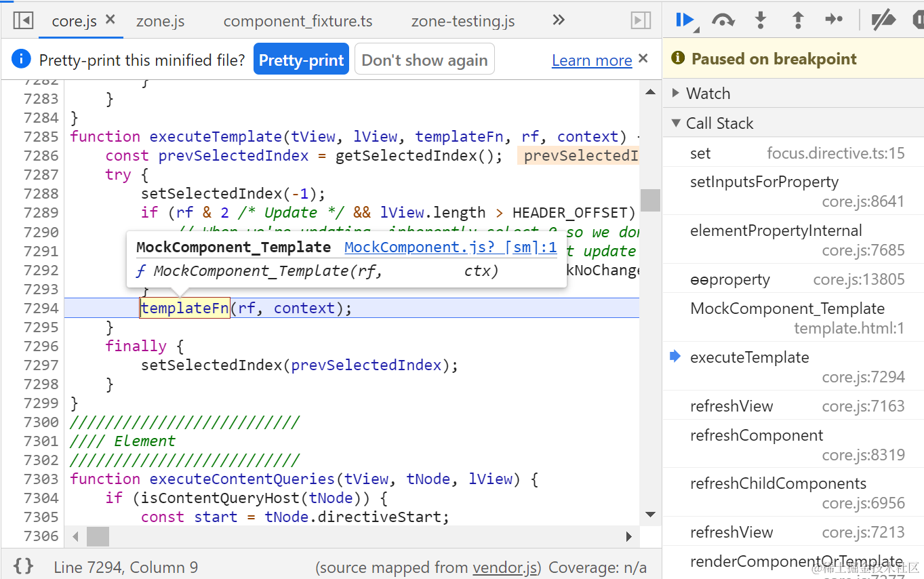Click the vertical scrollbar up arrow

[x=650, y=92]
